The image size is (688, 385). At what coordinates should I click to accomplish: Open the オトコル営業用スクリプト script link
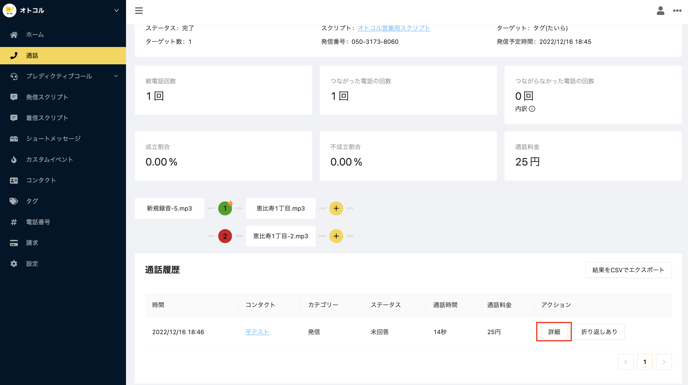point(394,28)
